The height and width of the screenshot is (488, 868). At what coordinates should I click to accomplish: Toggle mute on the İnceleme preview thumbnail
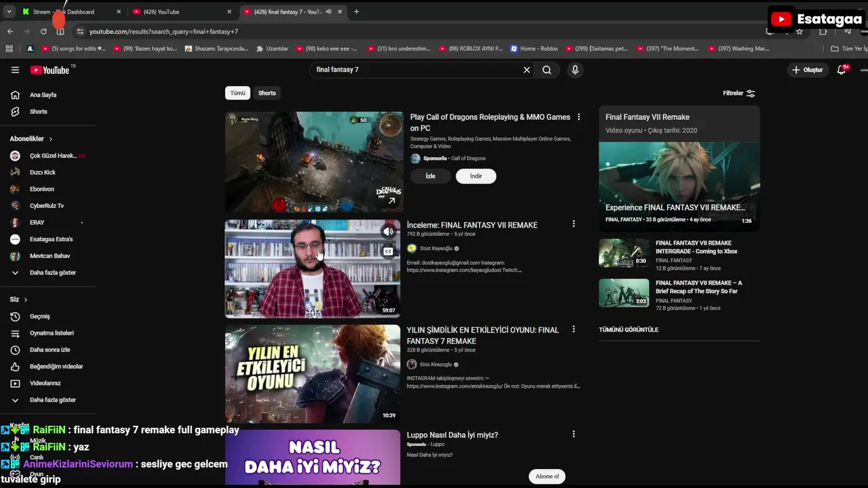(388, 232)
